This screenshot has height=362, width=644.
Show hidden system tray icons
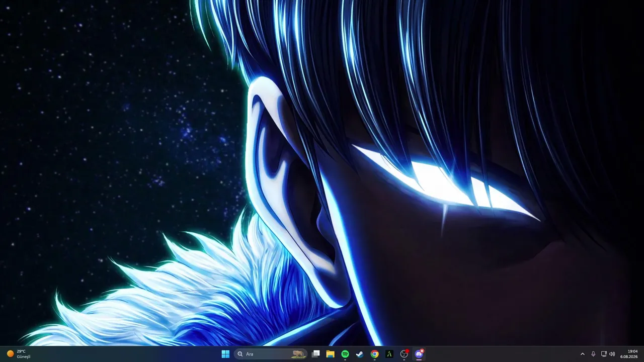click(x=583, y=354)
